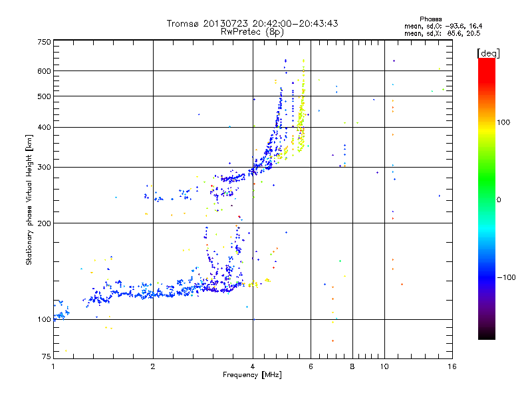Click the x-axis '2' tick label
532x399 pixels.
pyautogui.click(x=153, y=366)
